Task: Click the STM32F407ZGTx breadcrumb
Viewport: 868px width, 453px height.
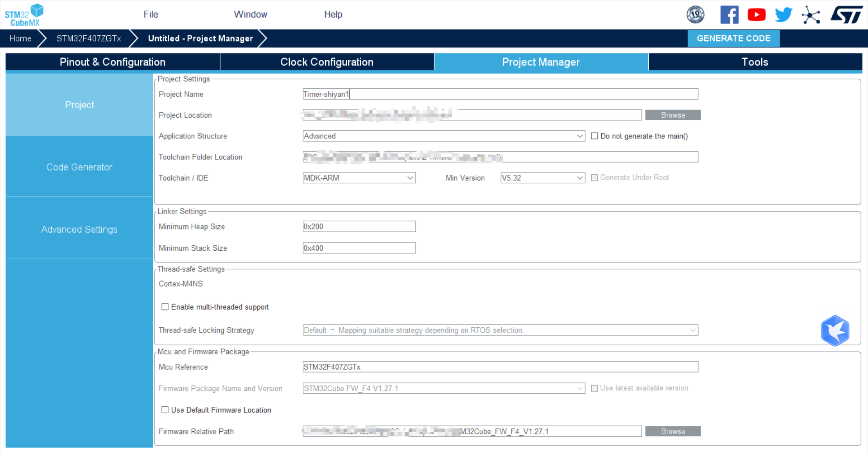Action: click(x=89, y=38)
